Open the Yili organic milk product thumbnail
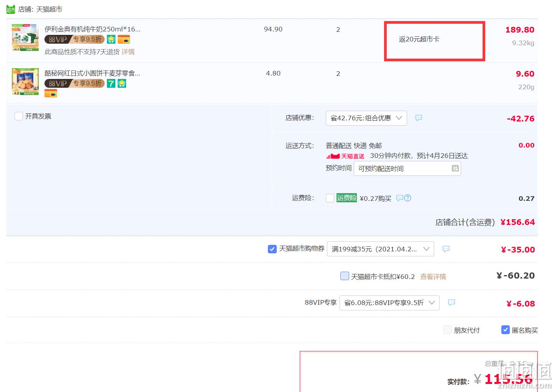 pos(25,38)
